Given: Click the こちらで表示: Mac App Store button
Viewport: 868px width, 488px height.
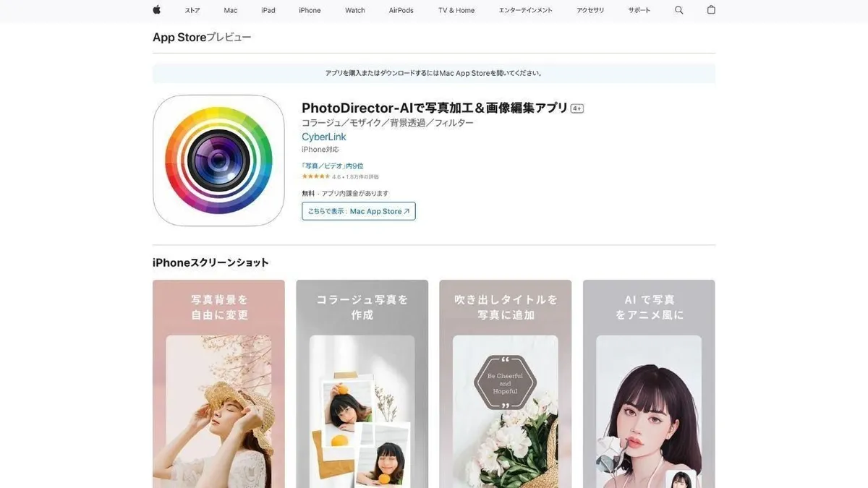Looking at the screenshot, I should pos(359,211).
